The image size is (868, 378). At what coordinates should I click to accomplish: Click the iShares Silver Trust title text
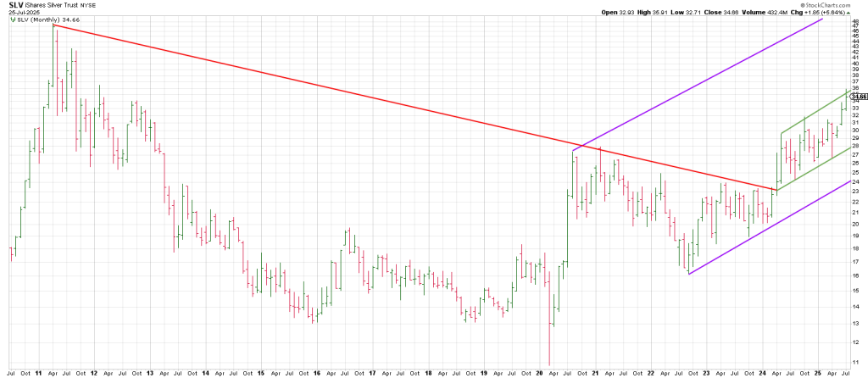pos(53,4)
